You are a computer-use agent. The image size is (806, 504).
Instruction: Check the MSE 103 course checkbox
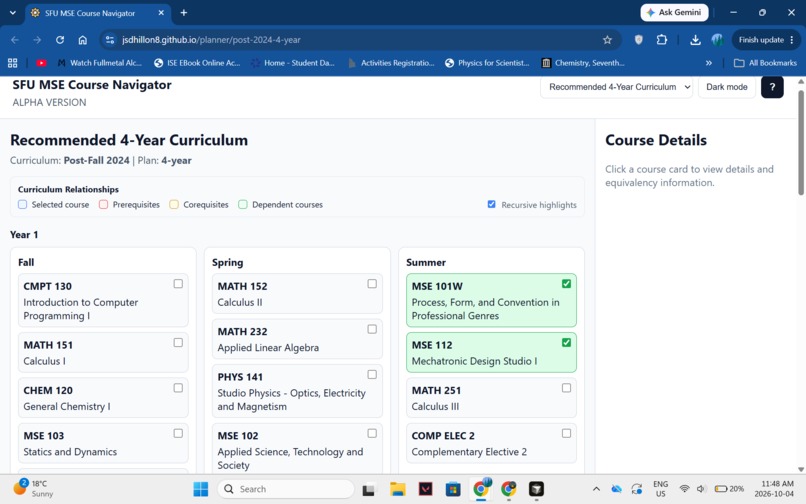(178, 434)
